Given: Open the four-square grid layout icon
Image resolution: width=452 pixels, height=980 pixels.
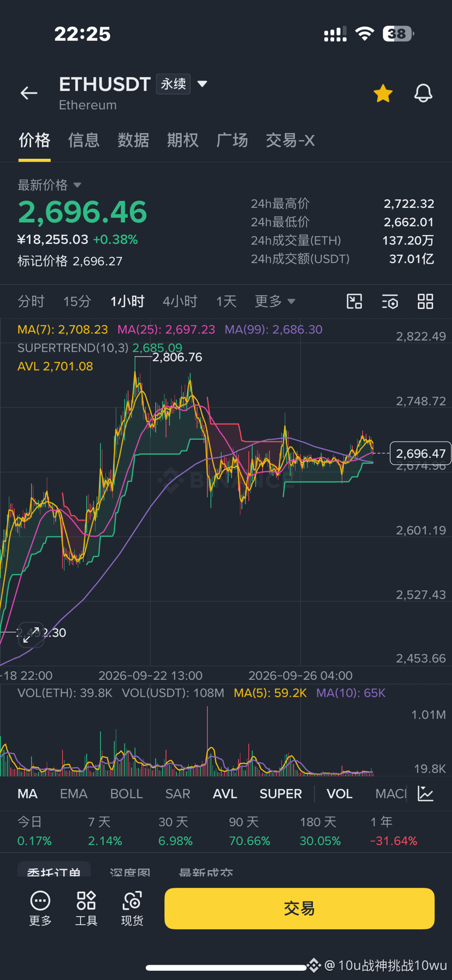Looking at the screenshot, I should click(425, 301).
